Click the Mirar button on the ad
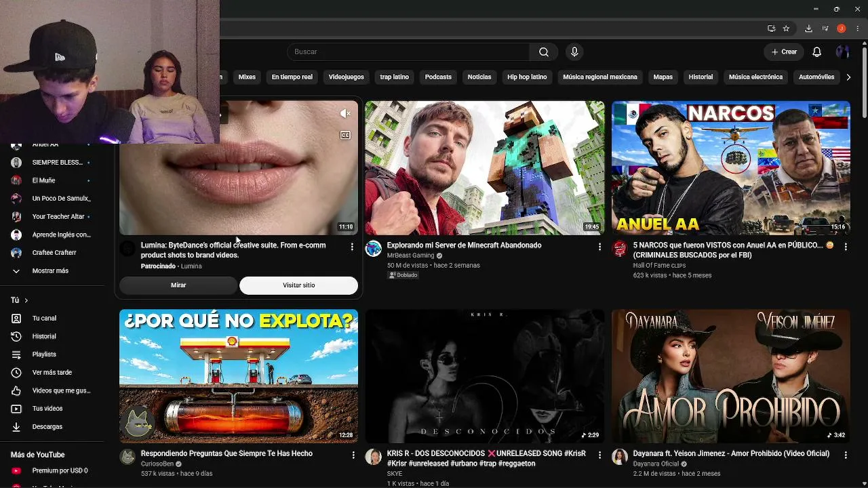The height and width of the screenshot is (488, 868). click(178, 285)
